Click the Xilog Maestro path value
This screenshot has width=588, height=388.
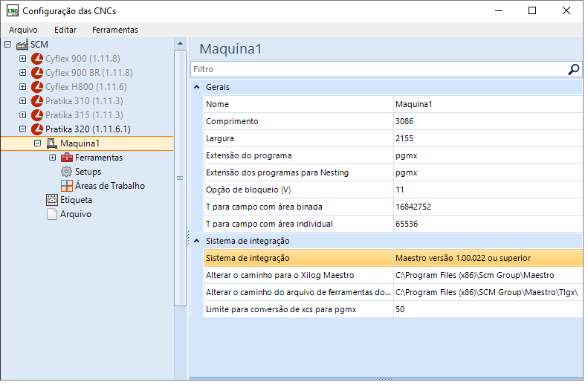tap(488, 276)
